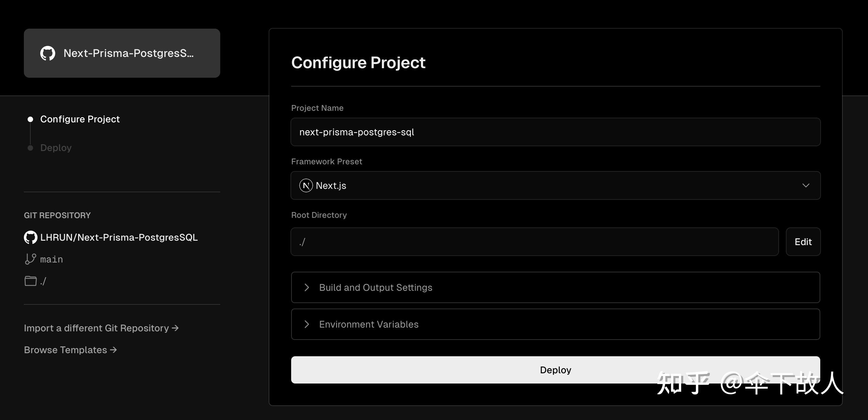The height and width of the screenshot is (420, 868).
Task: Click the Deploy step indicator dot
Action: click(x=30, y=148)
